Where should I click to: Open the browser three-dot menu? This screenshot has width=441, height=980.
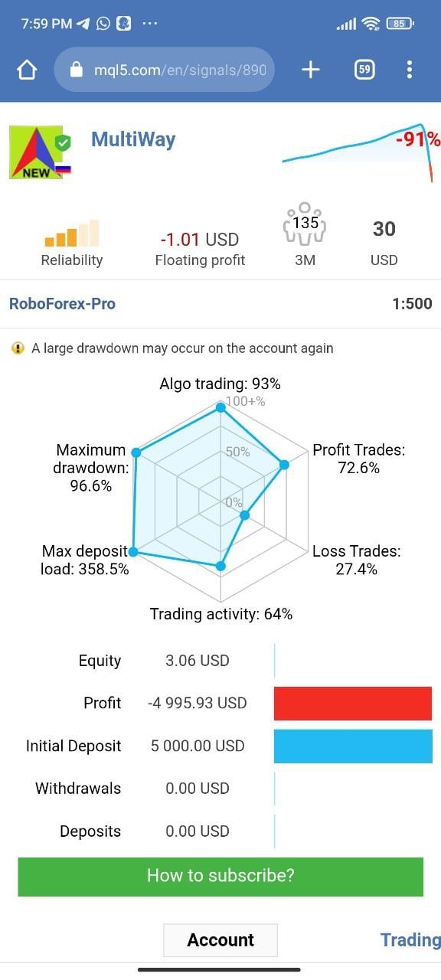410,70
